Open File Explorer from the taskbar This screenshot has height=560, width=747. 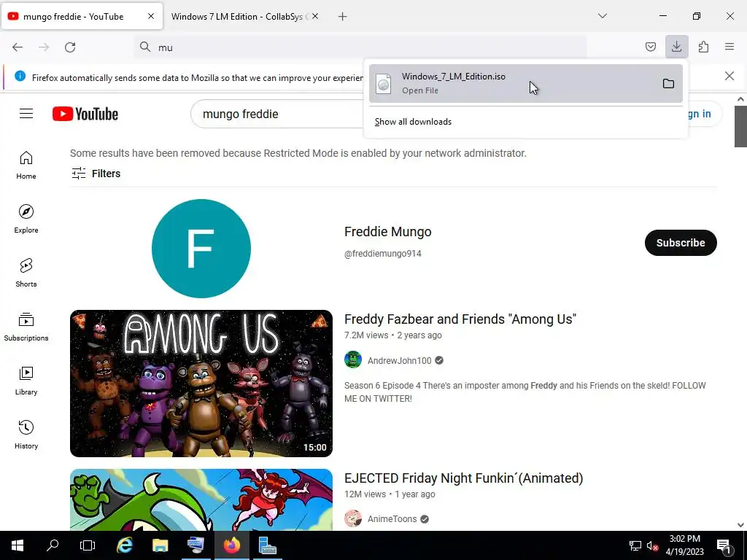click(x=160, y=545)
